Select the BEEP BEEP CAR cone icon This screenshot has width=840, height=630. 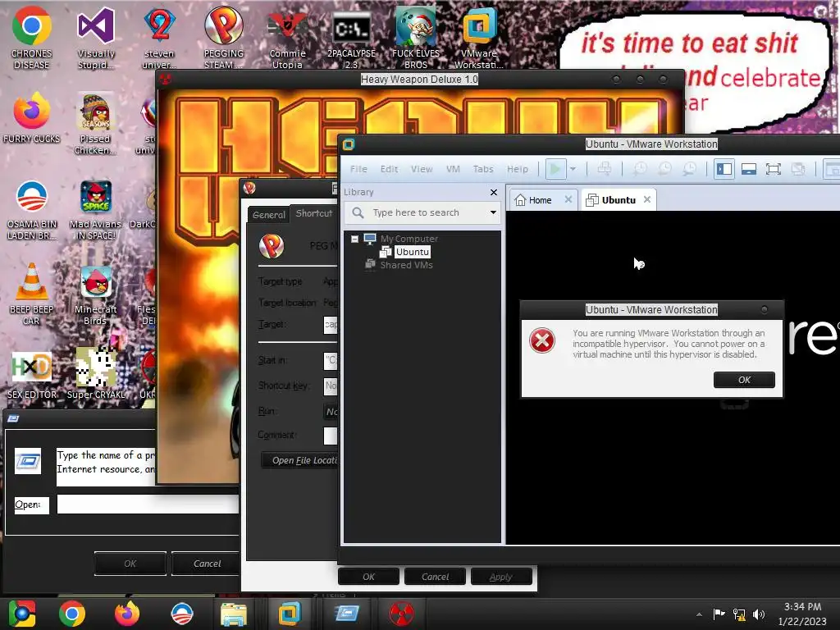click(32, 295)
